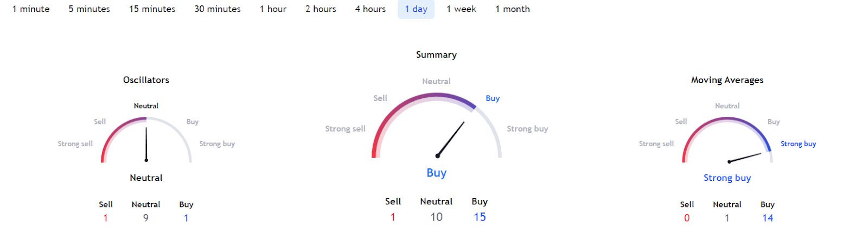The height and width of the screenshot is (232, 868).
Task: Choose the 15 minutes timeframe
Action: (152, 9)
